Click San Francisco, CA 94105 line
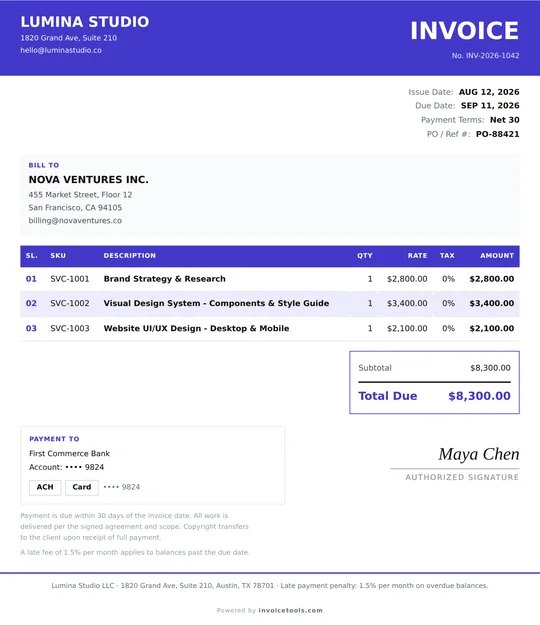 point(75,208)
